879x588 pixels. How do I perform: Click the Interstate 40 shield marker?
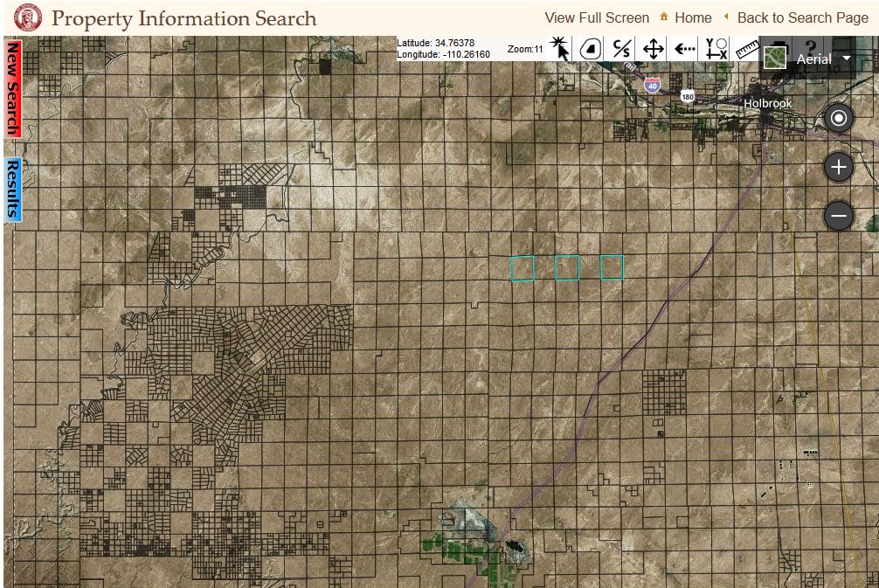(x=652, y=86)
